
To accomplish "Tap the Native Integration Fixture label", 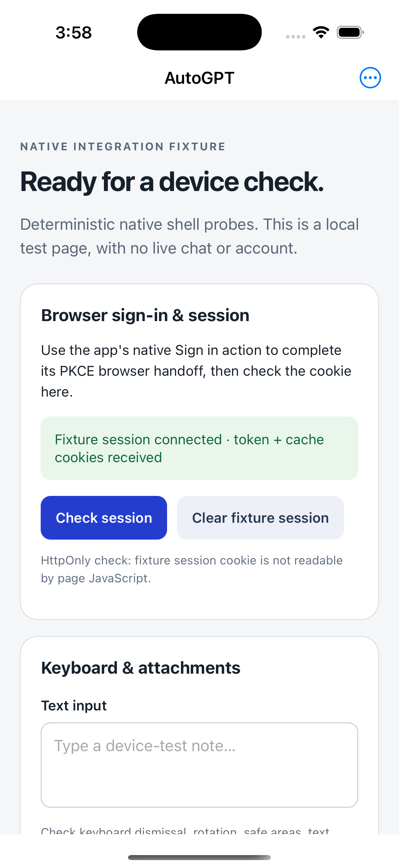I will (122, 147).
